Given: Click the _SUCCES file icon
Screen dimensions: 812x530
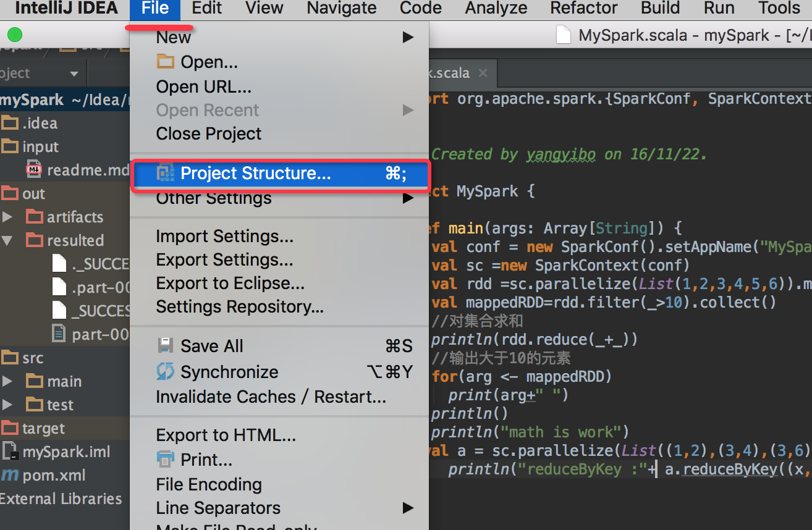Looking at the screenshot, I should (59, 311).
